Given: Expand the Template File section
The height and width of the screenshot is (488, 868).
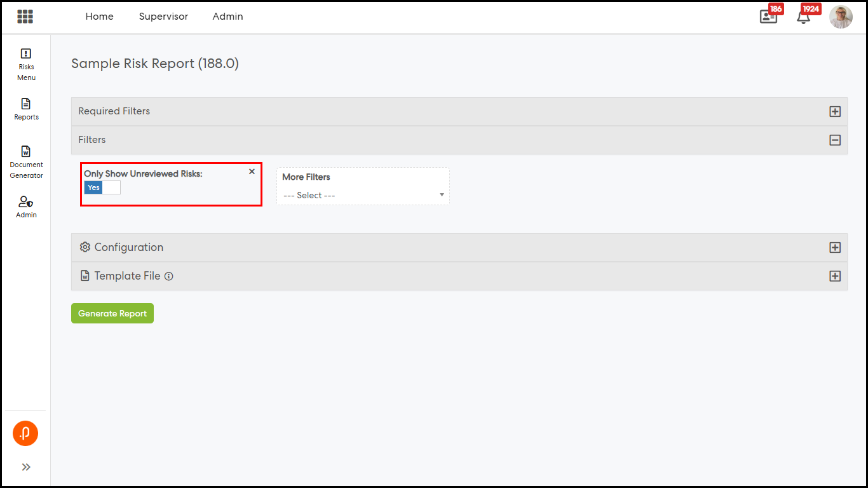Looking at the screenshot, I should (835, 276).
